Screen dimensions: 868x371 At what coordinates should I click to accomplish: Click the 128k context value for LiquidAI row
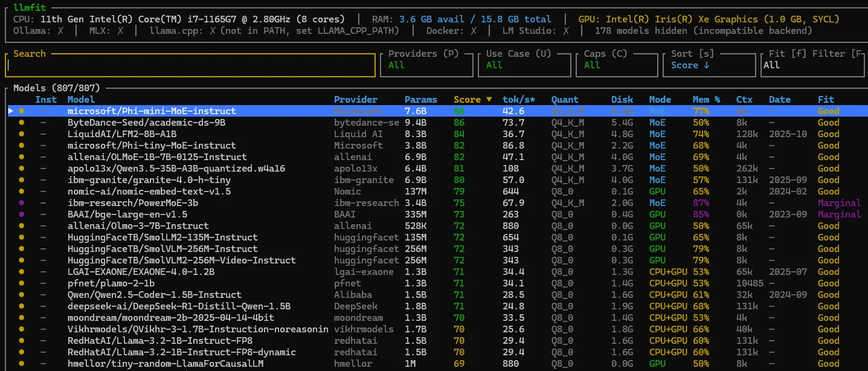(747, 134)
